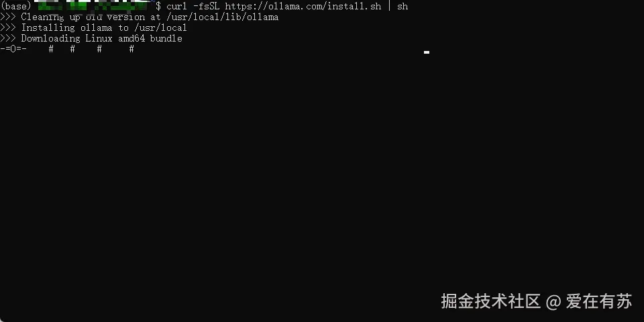Click the -fsSL flag
644x322 pixels.
(x=207, y=6)
